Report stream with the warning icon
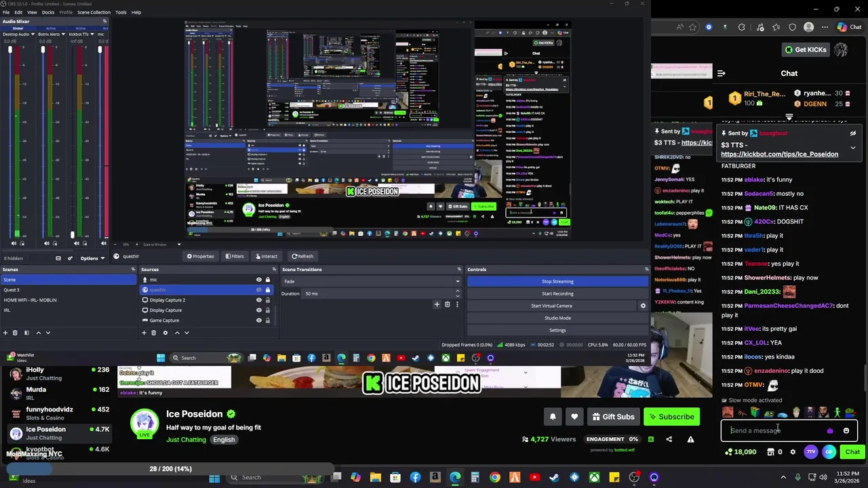The height and width of the screenshot is (488, 868). tap(690, 439)
